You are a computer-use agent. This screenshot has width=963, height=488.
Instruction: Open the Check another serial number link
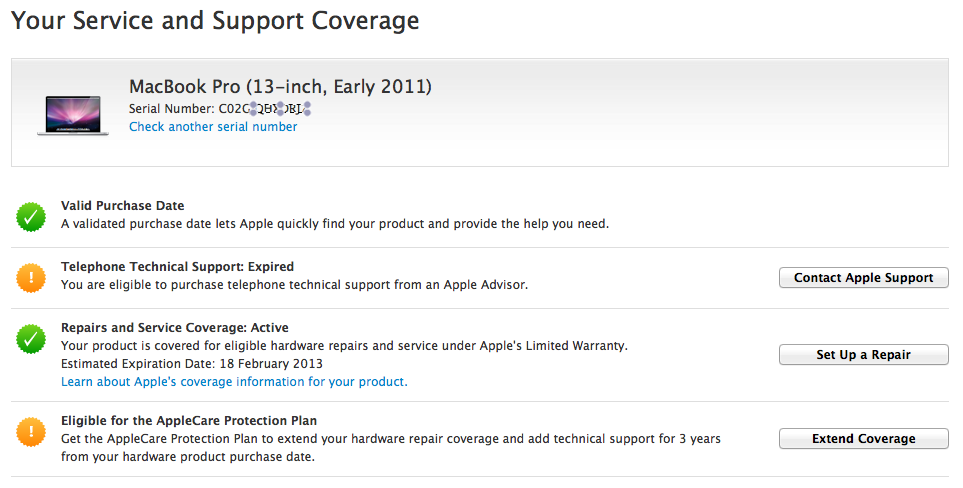(x=213, y=127)
